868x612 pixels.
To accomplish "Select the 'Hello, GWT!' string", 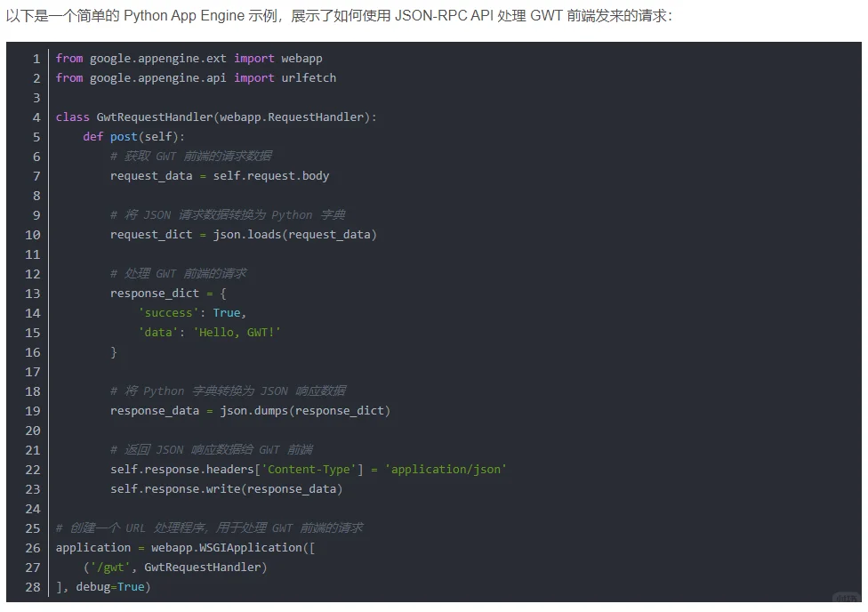I will tap(238, 332).
